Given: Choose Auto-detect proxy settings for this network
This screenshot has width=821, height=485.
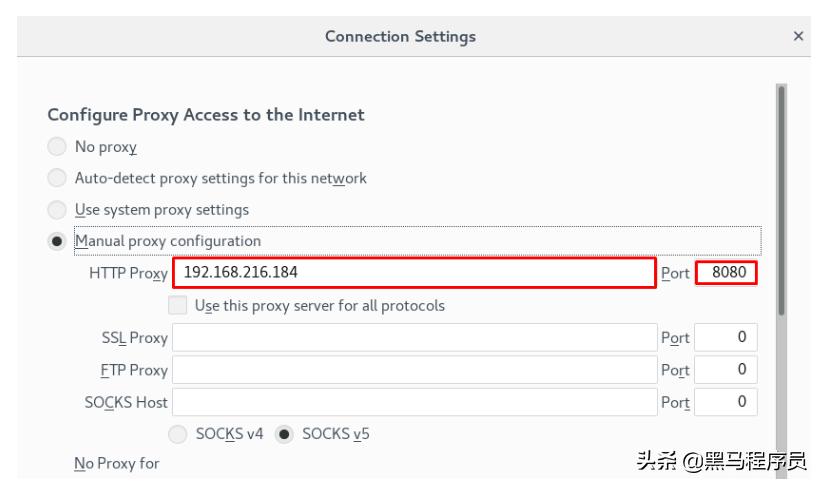Looking at the screenshot, I should 58,179.
